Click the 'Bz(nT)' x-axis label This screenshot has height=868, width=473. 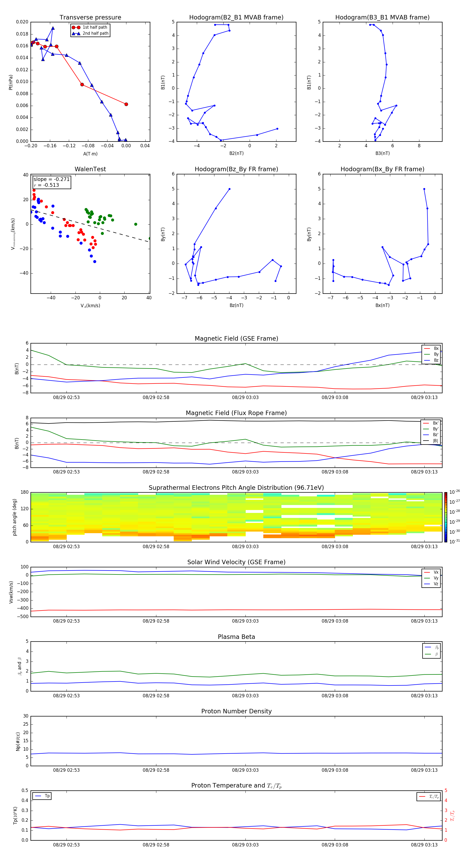(236, 305)
